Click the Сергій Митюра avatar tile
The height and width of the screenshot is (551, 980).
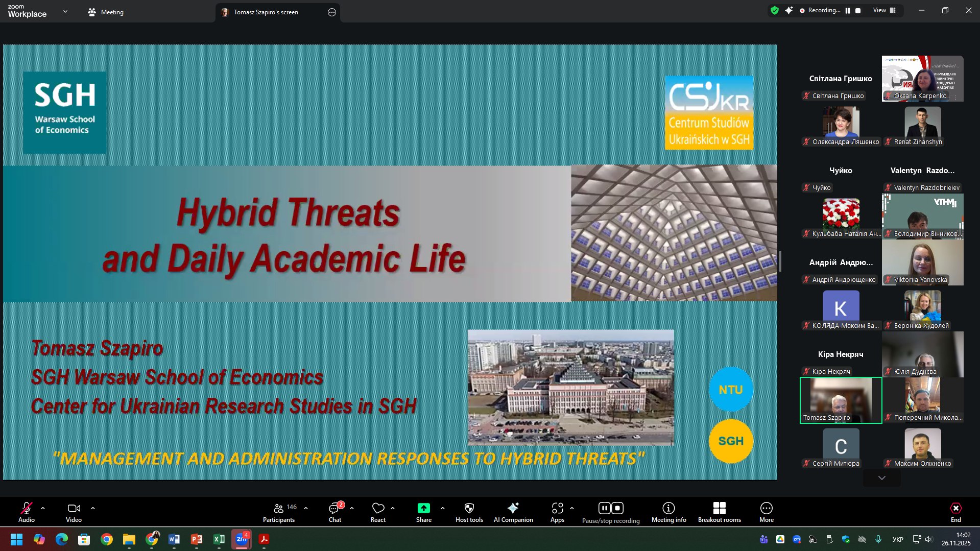coord(841,446)
